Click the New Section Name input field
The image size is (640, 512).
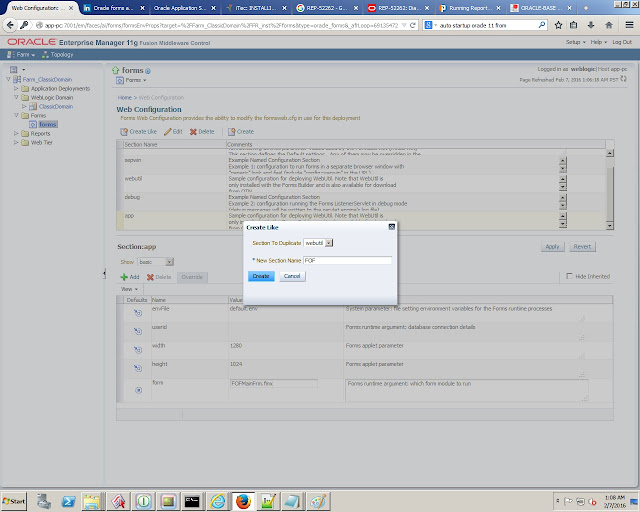(347, 260)
